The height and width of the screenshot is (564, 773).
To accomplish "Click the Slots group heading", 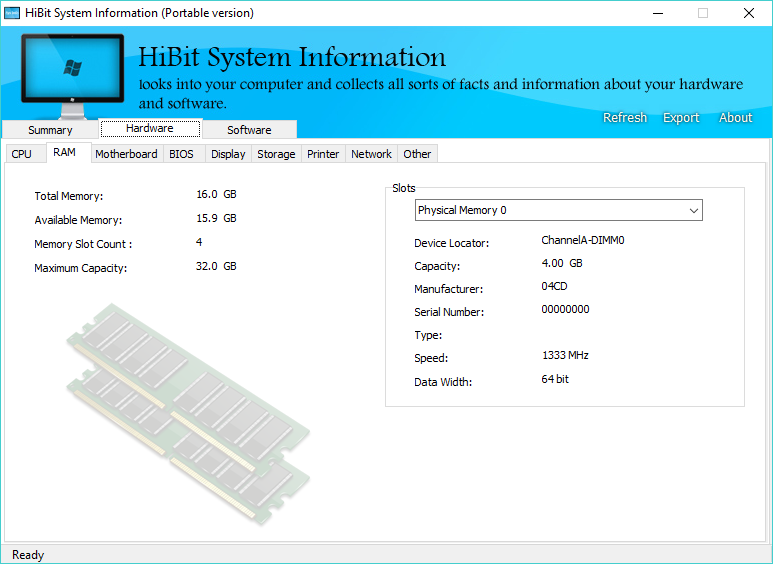I will point(404,188).
